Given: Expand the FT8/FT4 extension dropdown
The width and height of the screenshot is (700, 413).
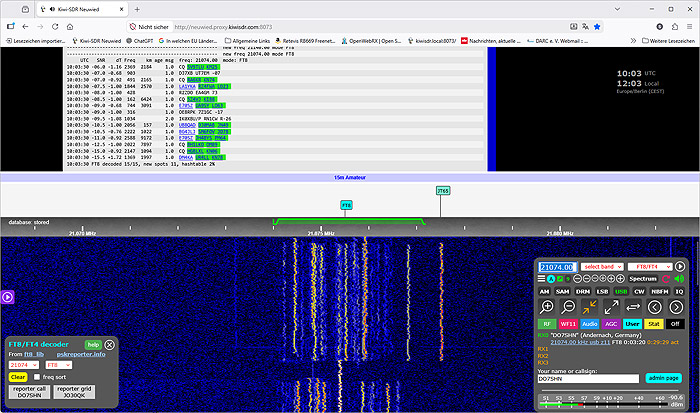Looking at the screenshot, I should pos(650,267).
